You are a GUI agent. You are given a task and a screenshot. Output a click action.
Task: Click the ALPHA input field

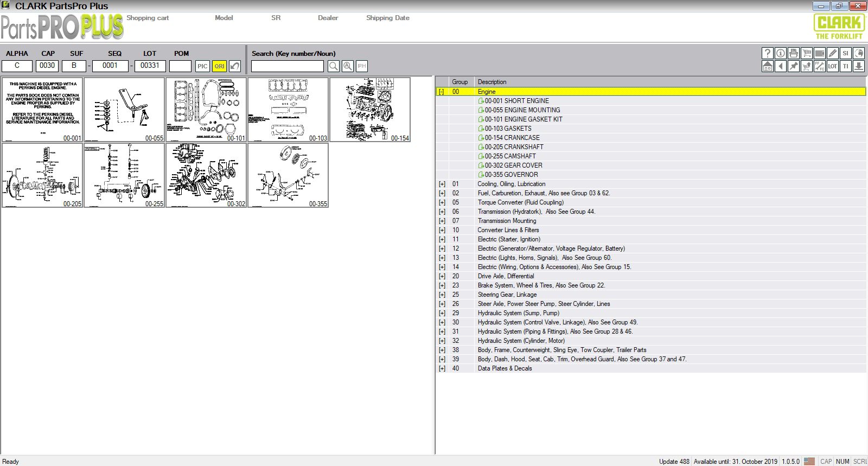point(17,66)
